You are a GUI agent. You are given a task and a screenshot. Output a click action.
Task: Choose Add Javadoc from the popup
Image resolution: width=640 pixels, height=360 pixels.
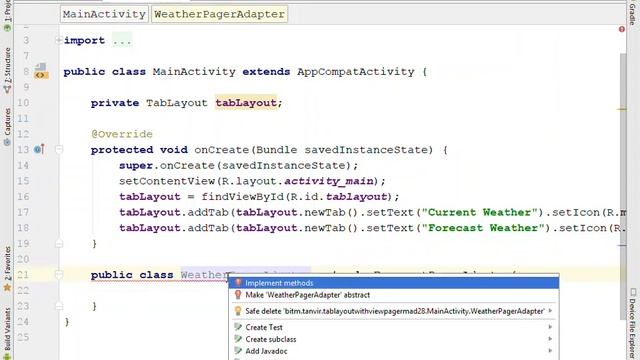[393, 351]
